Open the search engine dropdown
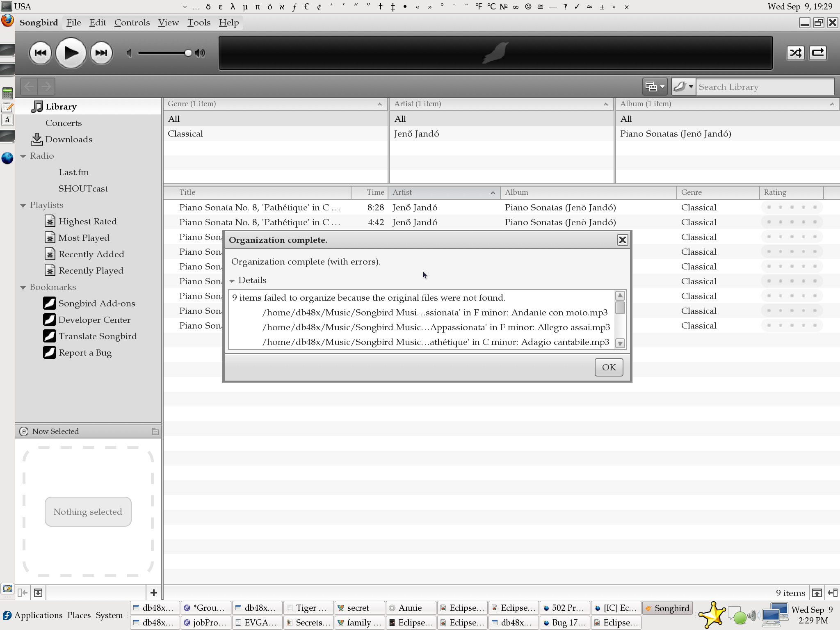The image size is (840, 630). 683,87
